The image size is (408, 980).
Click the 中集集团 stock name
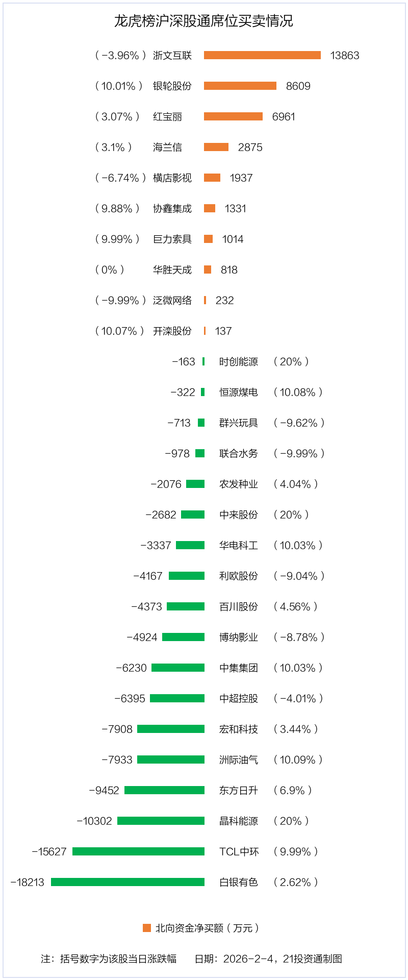(239, 668)
